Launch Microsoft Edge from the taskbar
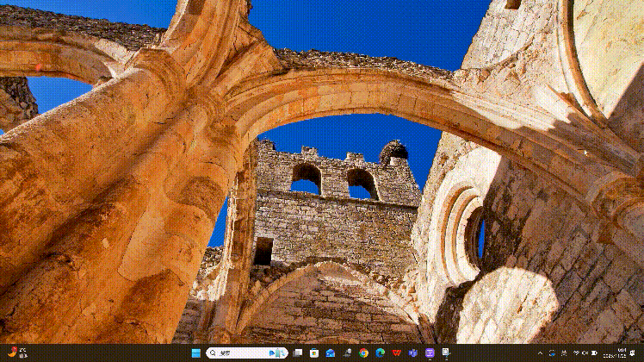 pos(380,353)
